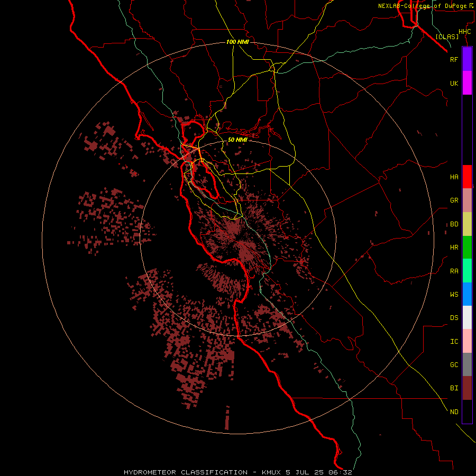Click the dusty pink GR legend swatch
Viewport: 476px width, 476px height.
click(x=467, y=200)
